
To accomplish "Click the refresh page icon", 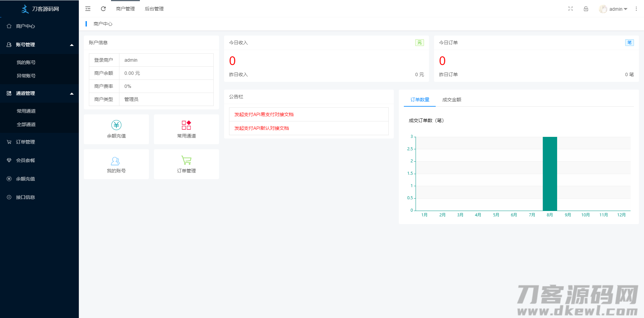I will (103, 9).
